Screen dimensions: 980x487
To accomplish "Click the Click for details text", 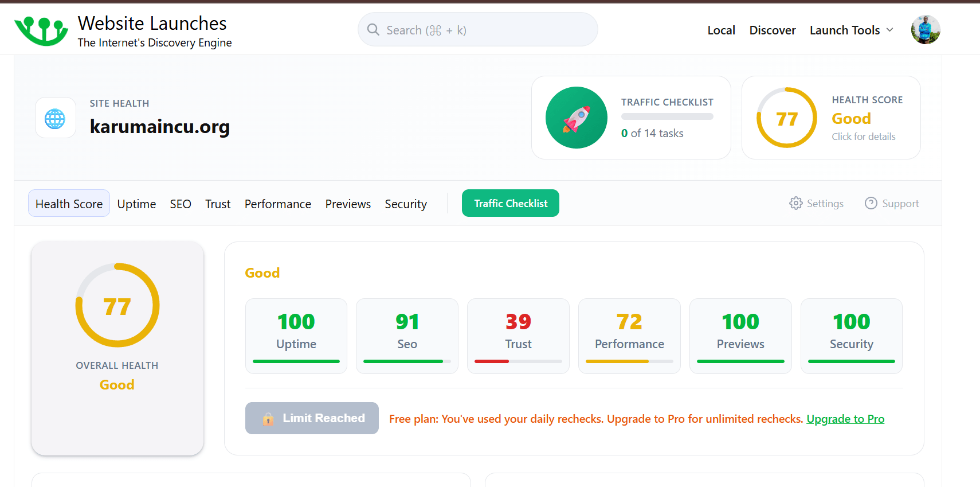I will [864, 137].
